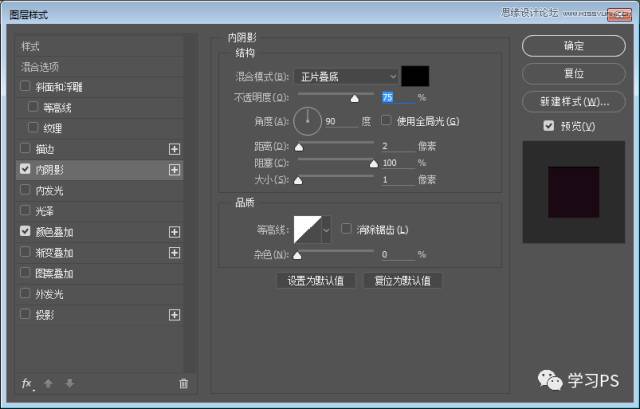Click the plus icon next to 颜色叠加 (Color Overlay)
Image resolution: width=640 pixels, height=409 pixels.
[x=175, y=232]
